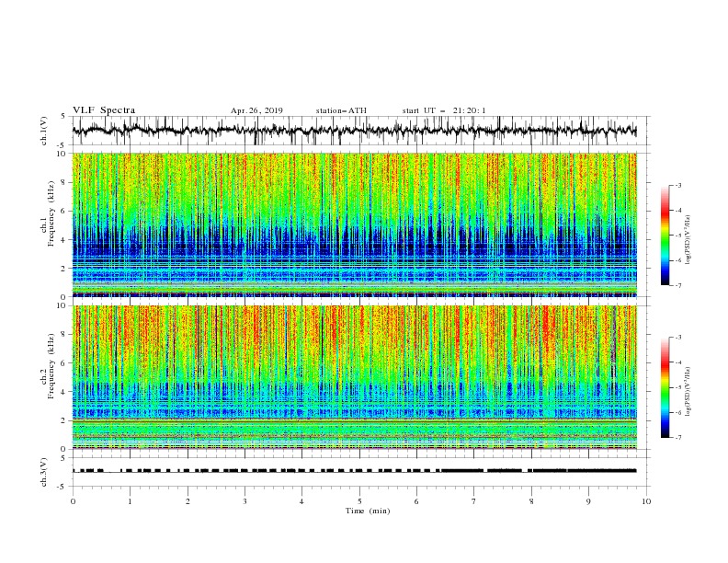This screenshot has height=563, width=728.
Task: Click the "5" tick on ch.3(V) axis
Action: click(64, 457)
